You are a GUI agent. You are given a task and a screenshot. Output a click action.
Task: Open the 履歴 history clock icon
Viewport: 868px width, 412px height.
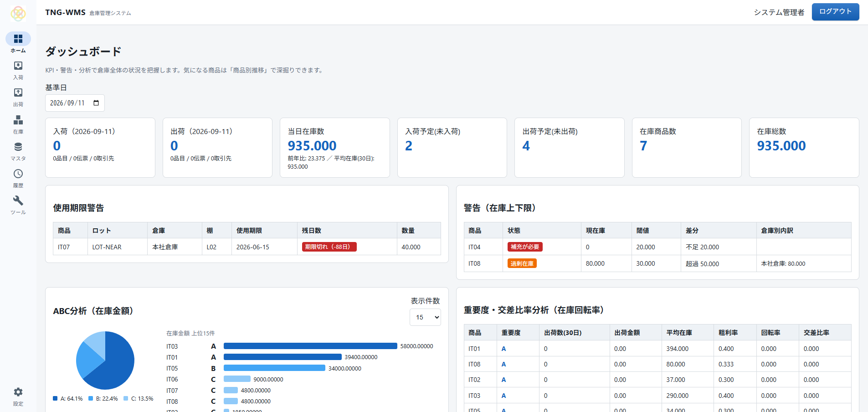[x=18, y=174]
